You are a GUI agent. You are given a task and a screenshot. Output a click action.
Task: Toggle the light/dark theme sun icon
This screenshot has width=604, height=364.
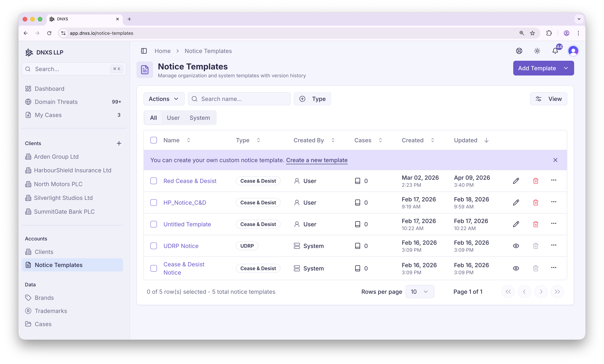(x=537, y=51)
